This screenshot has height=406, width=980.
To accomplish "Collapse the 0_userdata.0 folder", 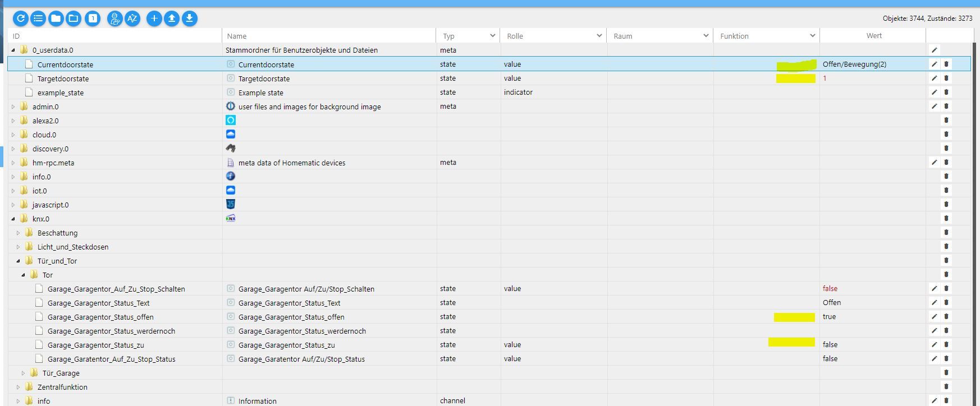I will coord(13,50).
